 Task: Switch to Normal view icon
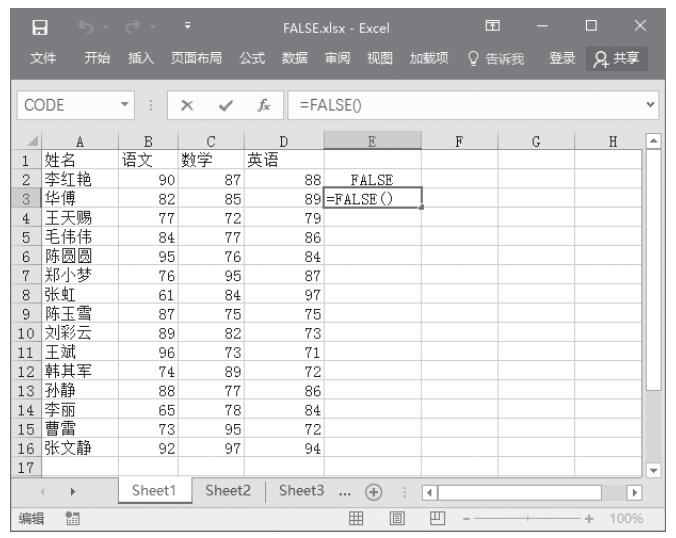tap(353, 519)
